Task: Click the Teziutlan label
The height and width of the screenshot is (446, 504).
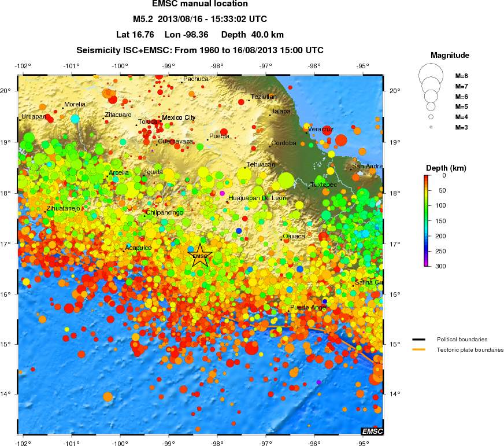Action: [x=264, y=97]
